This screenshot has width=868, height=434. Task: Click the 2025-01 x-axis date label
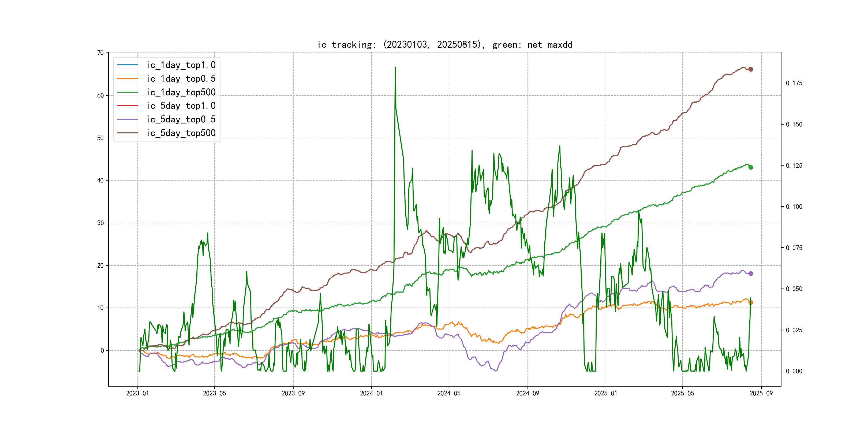[605, 393]
